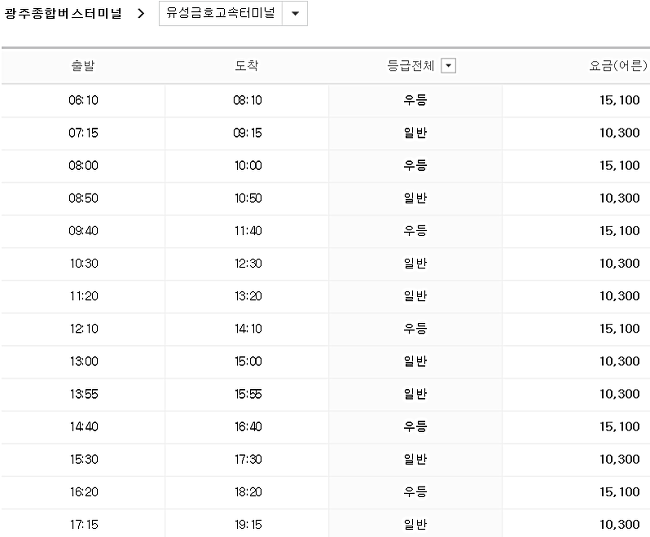Click the 15,100 fare in the 09:40 row

pos(619,231)
